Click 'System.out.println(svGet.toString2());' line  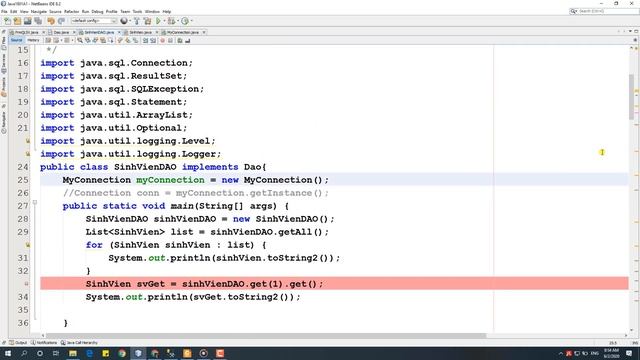(x=193, y=297)
